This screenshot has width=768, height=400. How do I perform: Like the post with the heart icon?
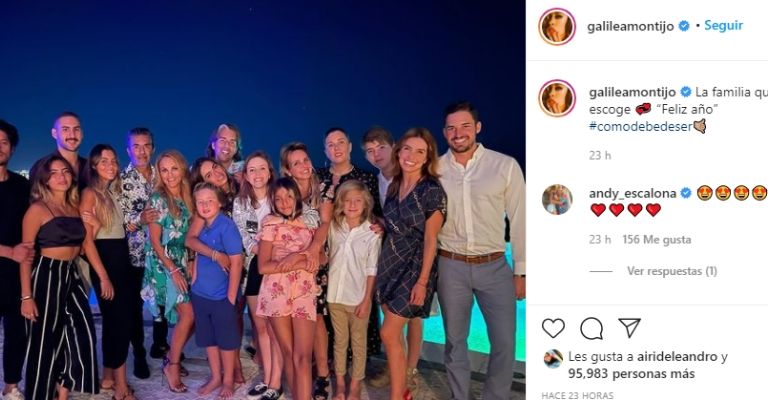[x=553, y=329]
